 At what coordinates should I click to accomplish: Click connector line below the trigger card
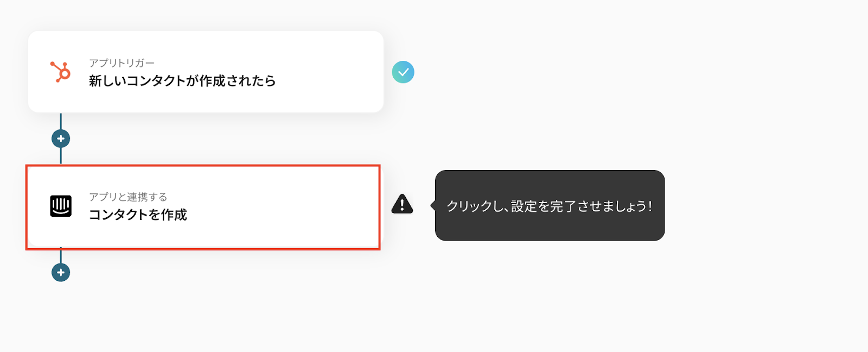(x=61, y=121)
